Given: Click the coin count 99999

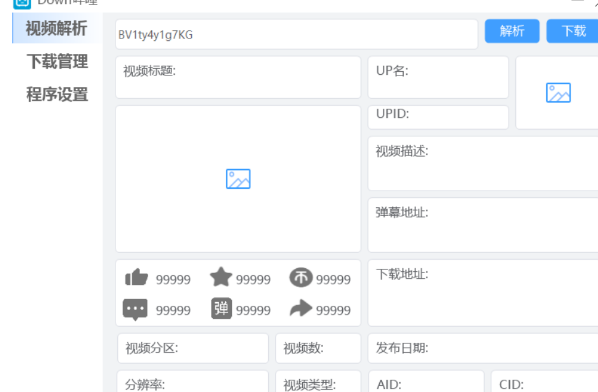Looking at the screenshot, I should pos(333,280).
